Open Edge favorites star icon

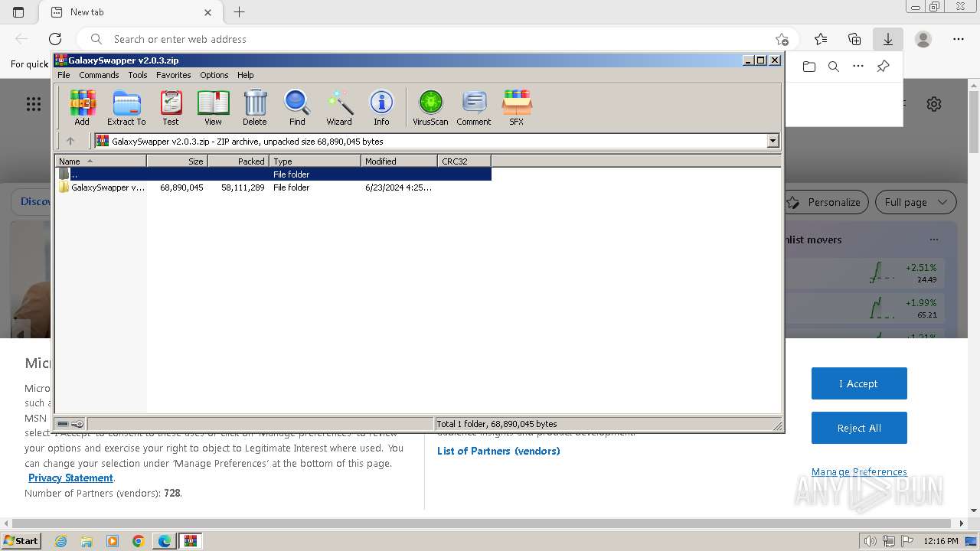tap(821, 39)
